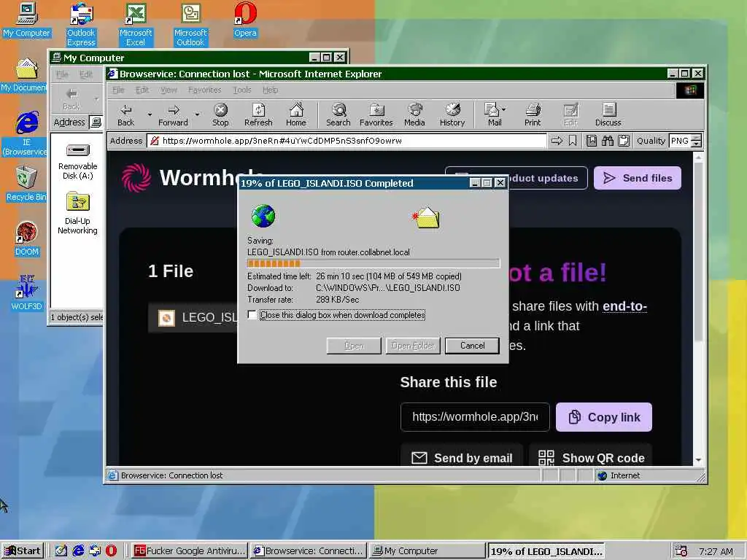The image size is (747, 560).
Task: Select the Dial-Up Networking folder icon
Action: 77,214
